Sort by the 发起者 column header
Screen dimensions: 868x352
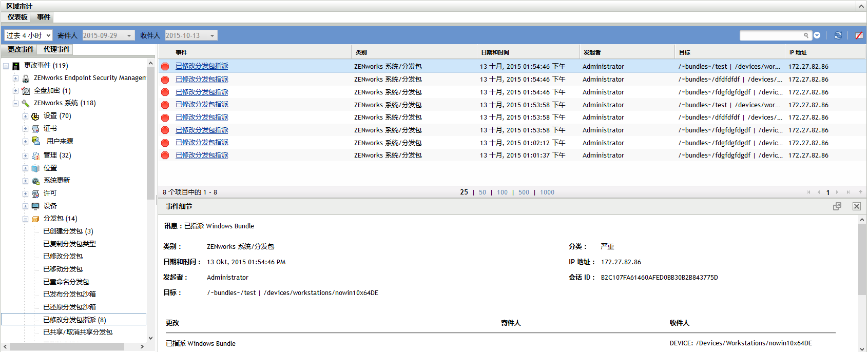(x=627, y=52)
